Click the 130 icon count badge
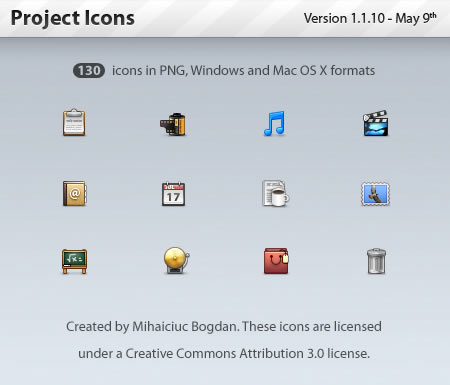 click(x=89, y=71)
